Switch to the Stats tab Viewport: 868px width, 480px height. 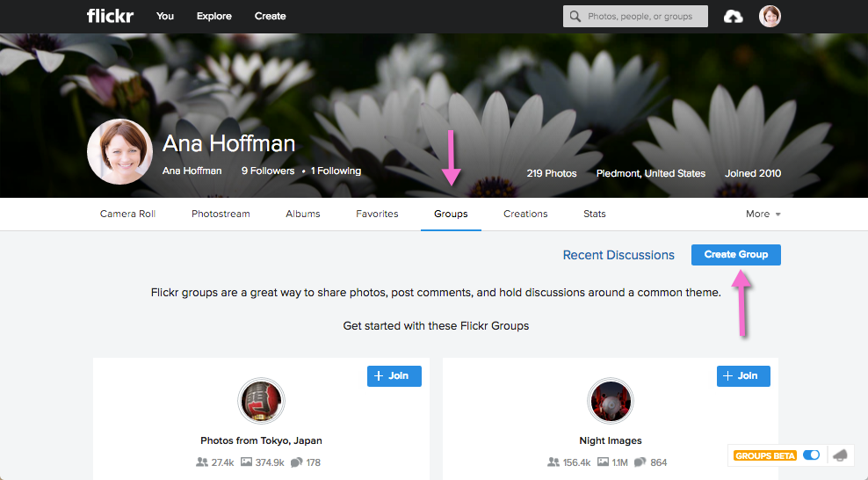(595, 214)
